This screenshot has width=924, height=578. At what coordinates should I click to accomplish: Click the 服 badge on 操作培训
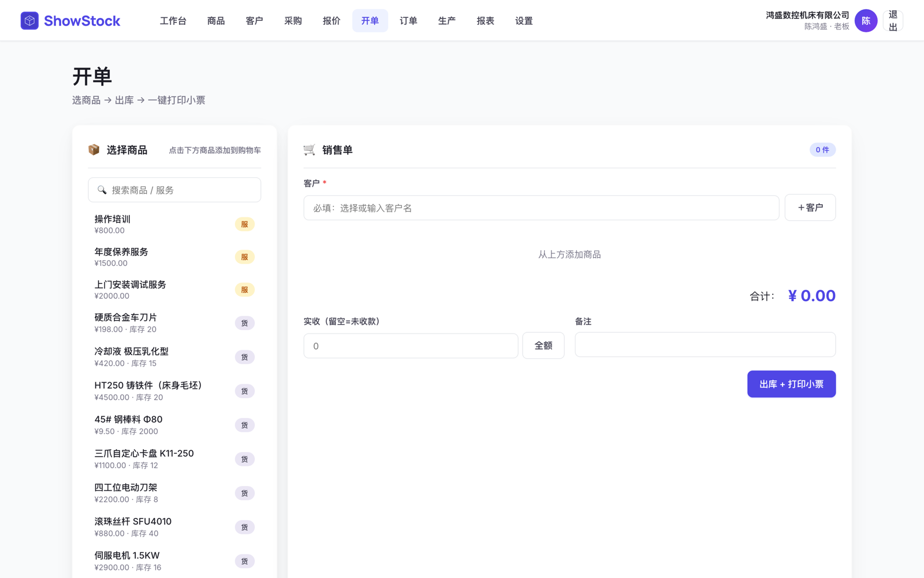click(x=245, y=224)
